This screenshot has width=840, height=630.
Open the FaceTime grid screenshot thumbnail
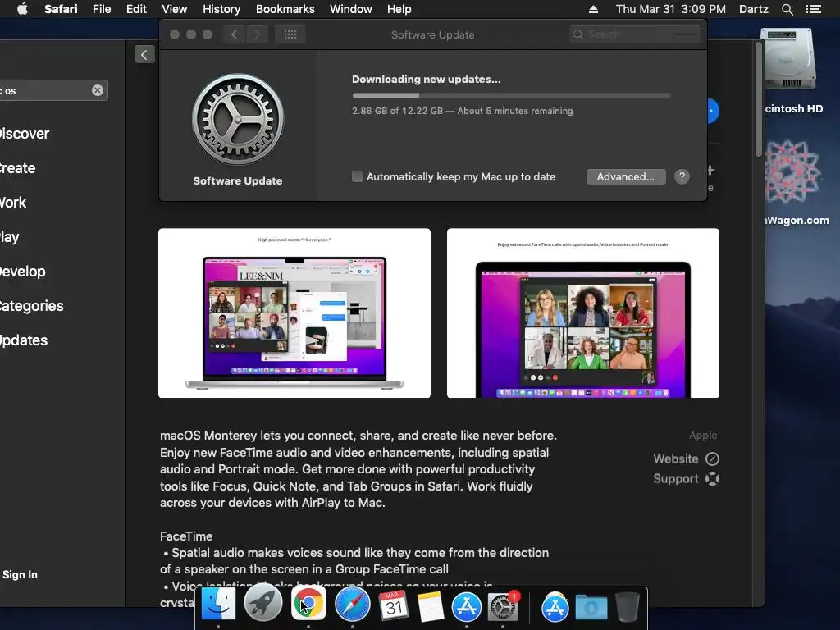(583, 313)
